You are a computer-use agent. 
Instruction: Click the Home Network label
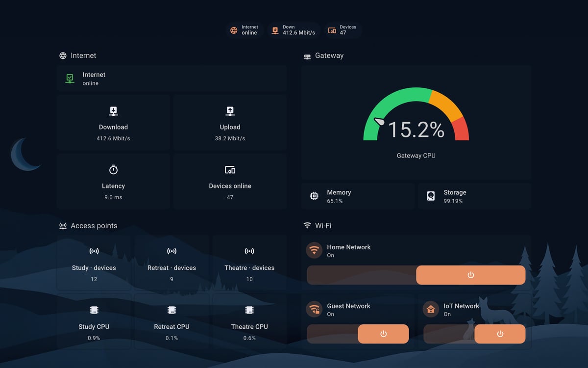click(349, 247)
